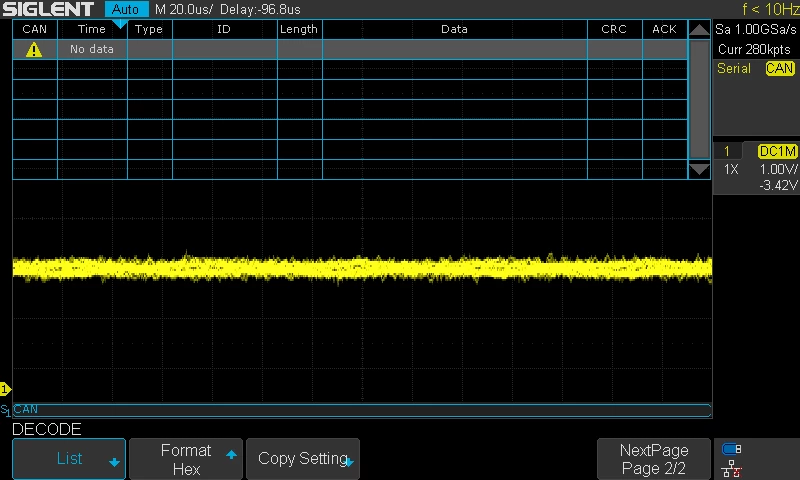800x480 pixels.
Task: Click the decode list scrollbar track
Action: coord(699,99)
